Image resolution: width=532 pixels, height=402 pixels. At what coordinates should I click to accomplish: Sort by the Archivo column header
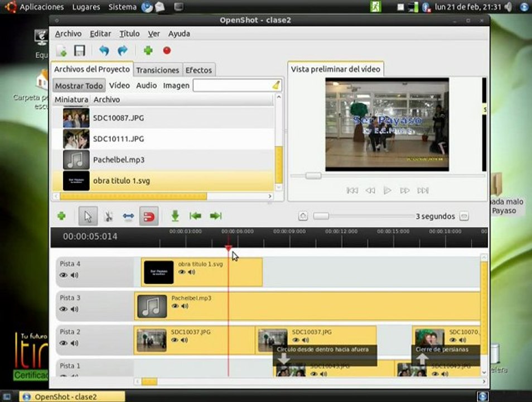[x=182, y=99]
